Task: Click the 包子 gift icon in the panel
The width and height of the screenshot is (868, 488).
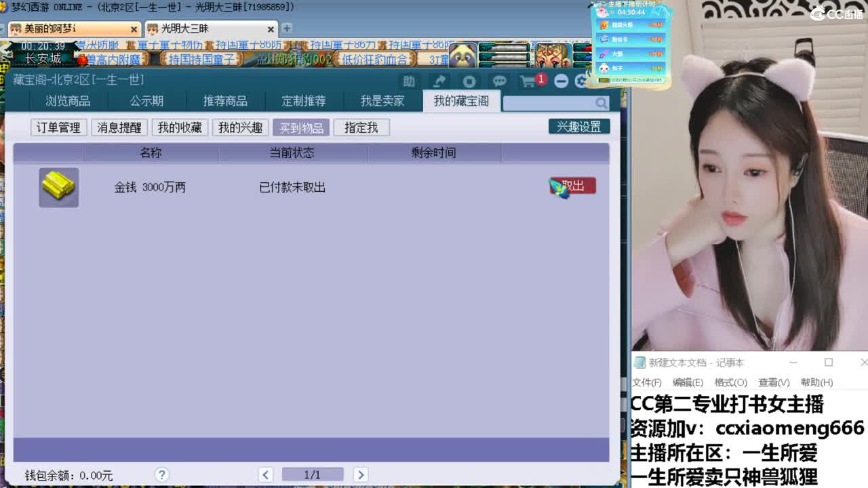Action: pos(604,67)
